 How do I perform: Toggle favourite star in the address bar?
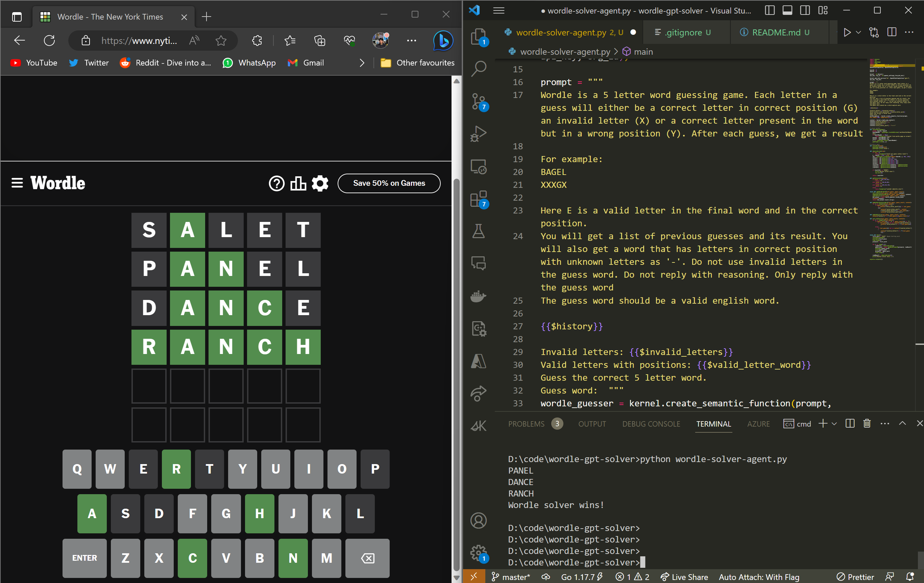coord(221,40)
